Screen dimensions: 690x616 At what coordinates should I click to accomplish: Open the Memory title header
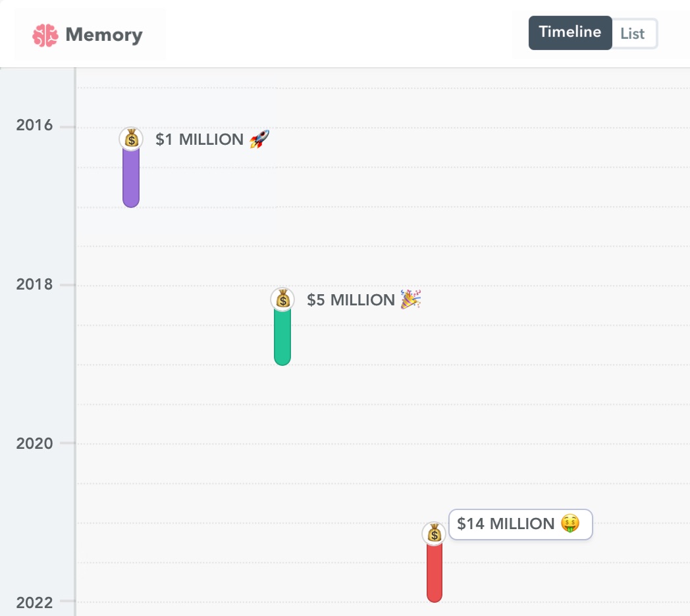click(x=103, y=35)
